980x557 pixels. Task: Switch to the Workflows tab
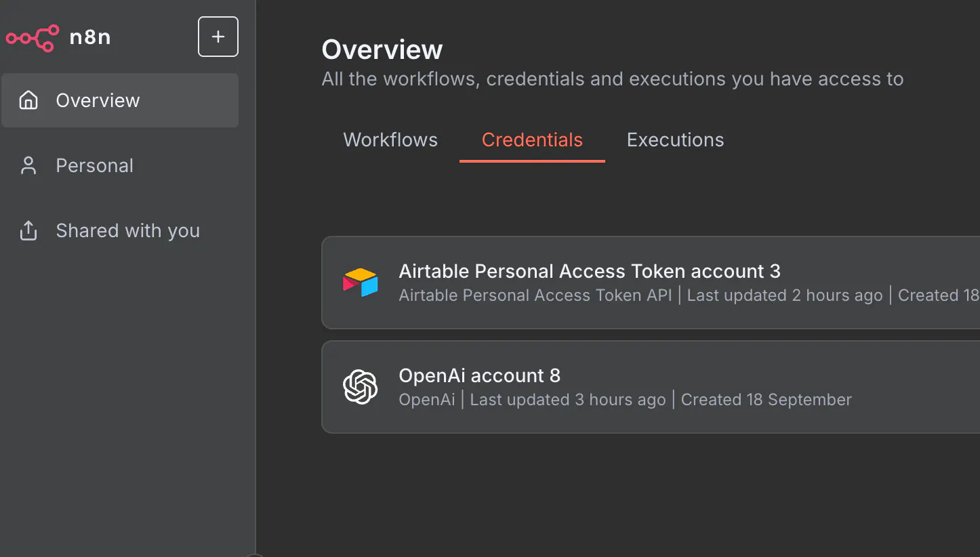coord(390,140)
